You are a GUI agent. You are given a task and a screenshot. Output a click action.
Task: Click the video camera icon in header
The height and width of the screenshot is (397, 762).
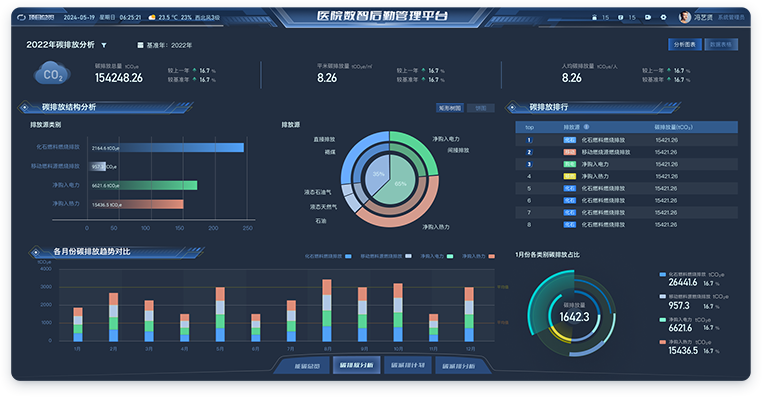pos(648,17)
